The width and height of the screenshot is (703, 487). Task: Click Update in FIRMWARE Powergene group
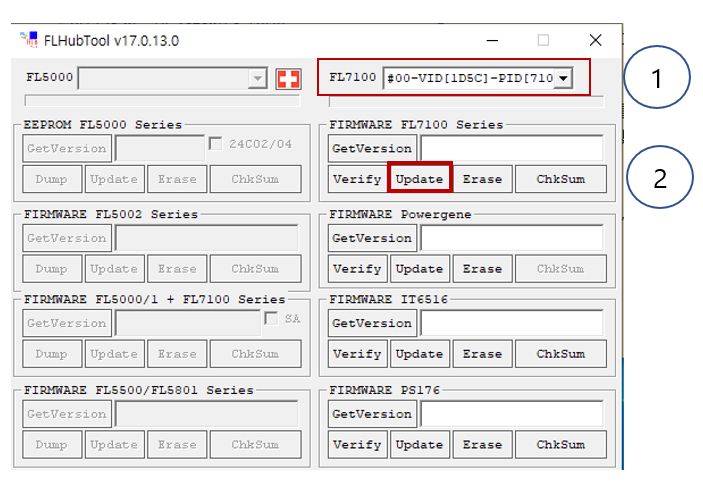(x=420, y=269)
